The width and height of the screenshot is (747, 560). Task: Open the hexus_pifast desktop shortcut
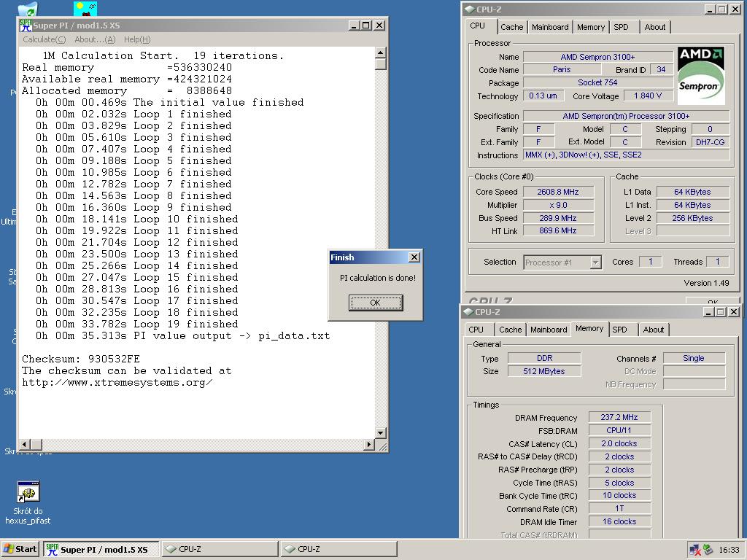(28, 503)
